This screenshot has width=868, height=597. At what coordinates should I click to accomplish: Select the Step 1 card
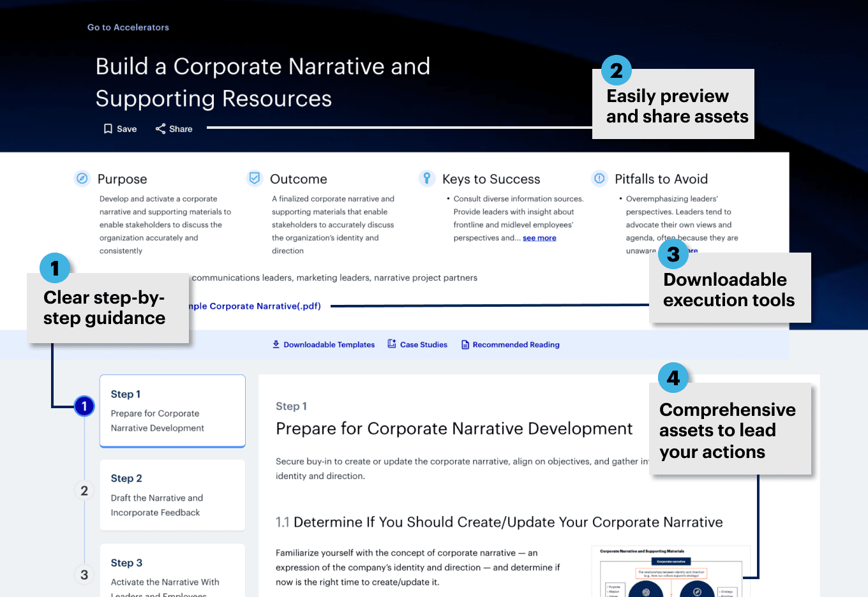tap(172, 411)
